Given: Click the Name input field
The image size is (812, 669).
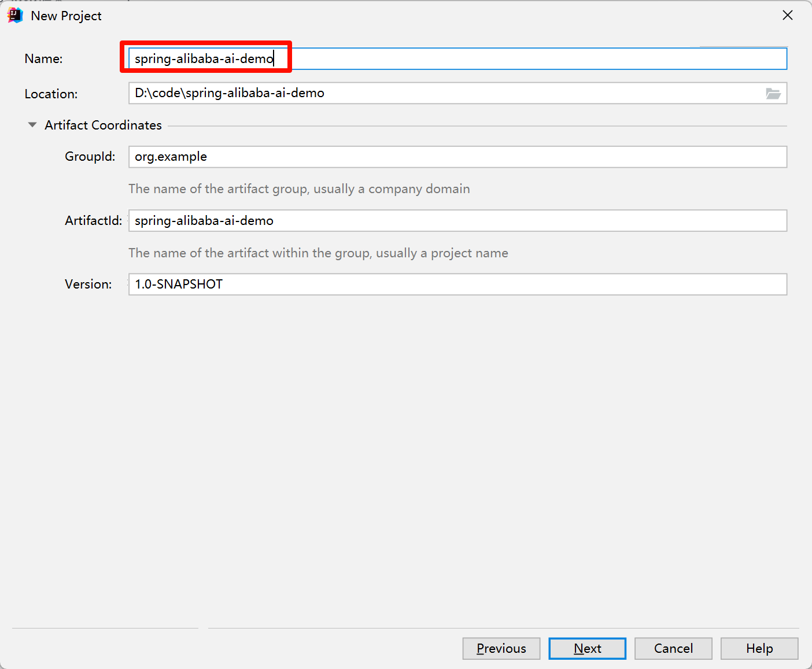Looking at the screenshot, I should tap(457, 58).
